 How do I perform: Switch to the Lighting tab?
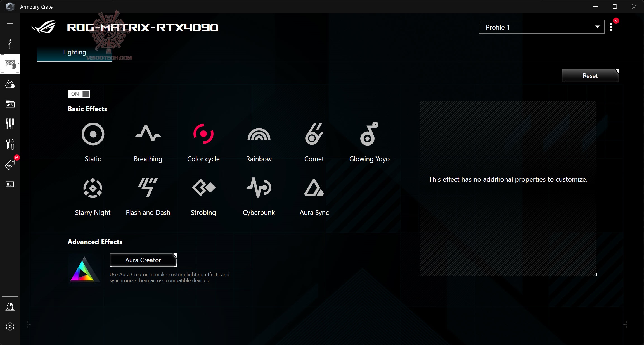click(75, 53)
